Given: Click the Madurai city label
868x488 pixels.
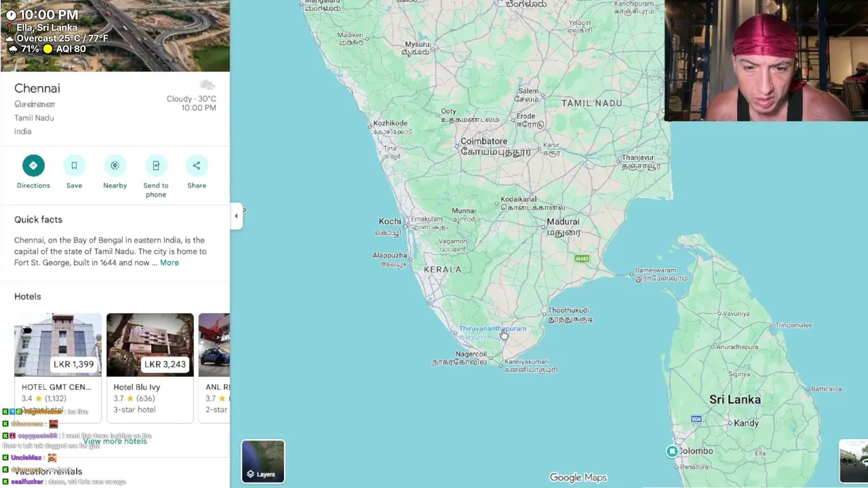Looking at the screenshot, I should coord(563,222).
